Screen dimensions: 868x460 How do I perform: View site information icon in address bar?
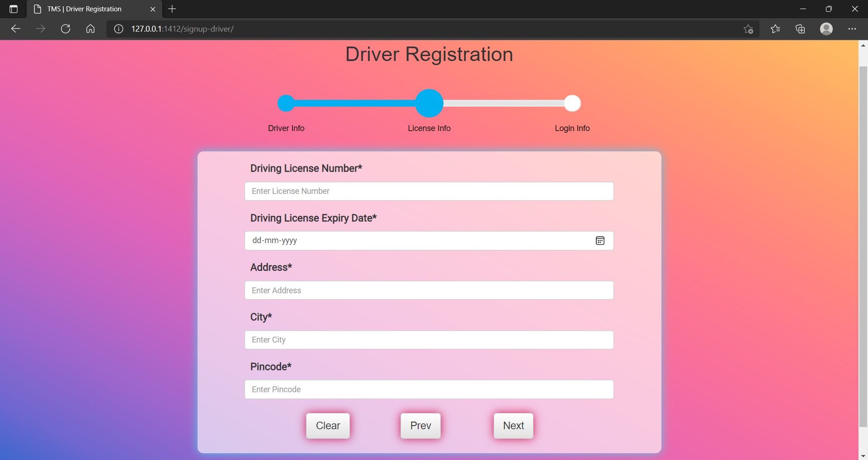[118, 29]
